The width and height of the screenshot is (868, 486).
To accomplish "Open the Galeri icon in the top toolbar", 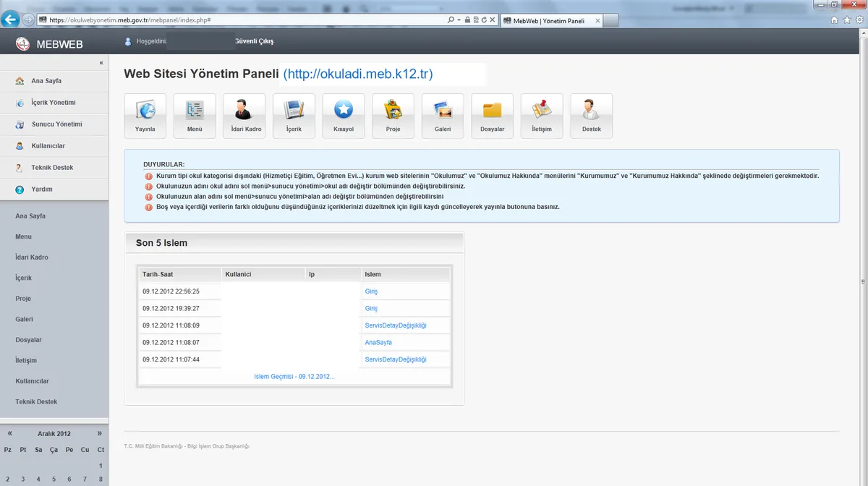I will [x=443, y=116].
